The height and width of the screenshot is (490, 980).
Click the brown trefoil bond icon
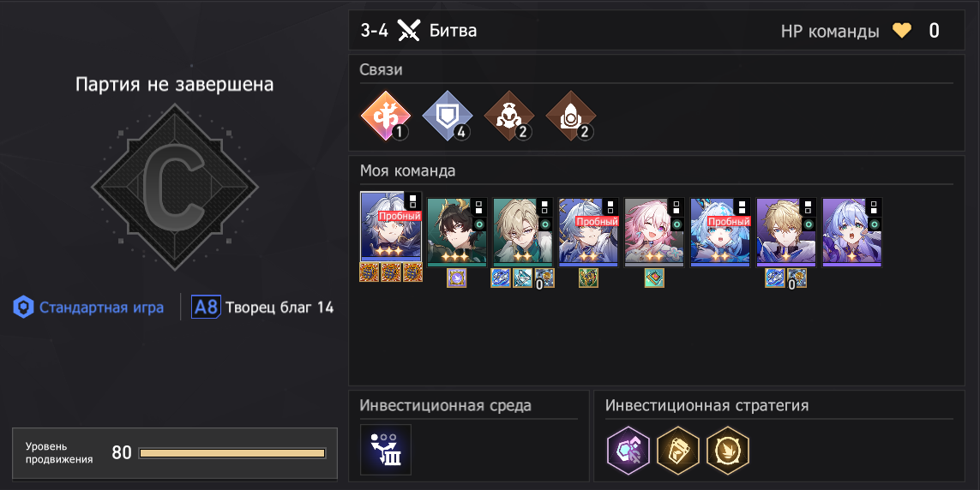tap(508, 117)
